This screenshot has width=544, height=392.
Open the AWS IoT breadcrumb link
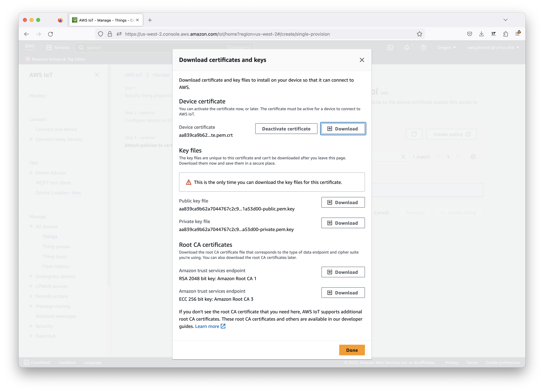(133, 75)
